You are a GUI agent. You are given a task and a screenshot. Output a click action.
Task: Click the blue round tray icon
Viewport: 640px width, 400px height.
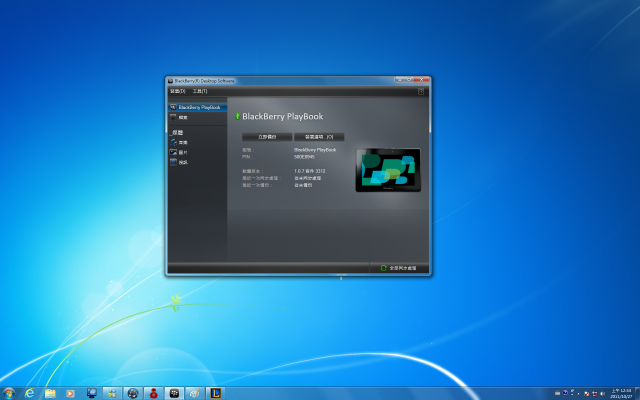565,393
